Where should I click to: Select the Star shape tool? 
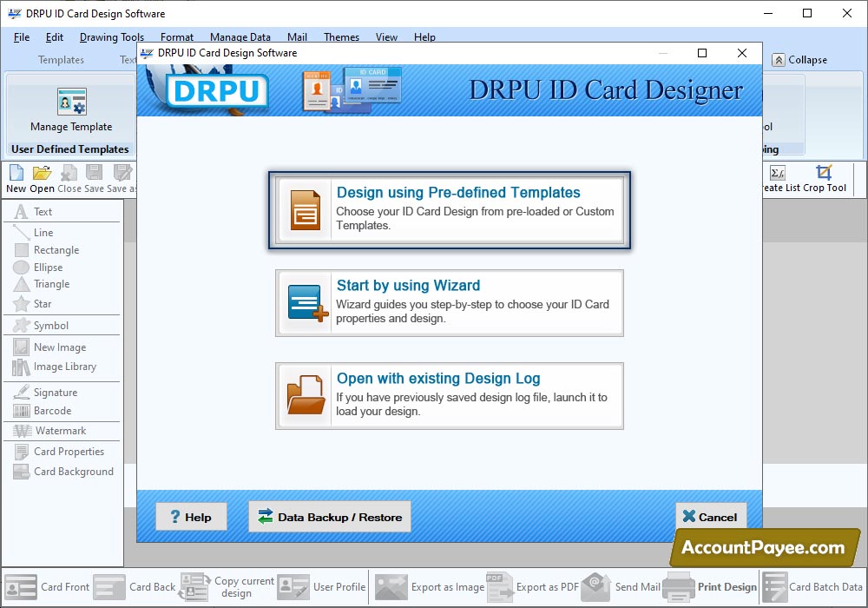[x=33, y=303]
